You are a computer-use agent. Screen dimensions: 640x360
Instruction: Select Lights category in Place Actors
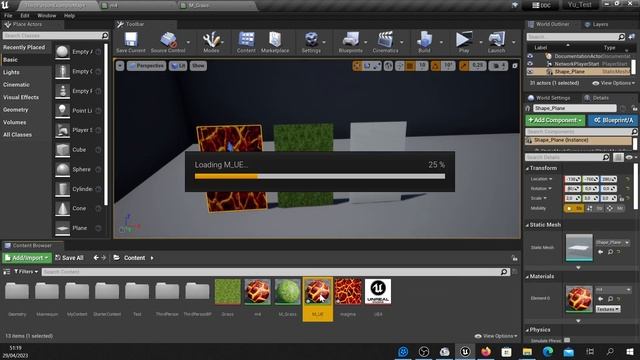click(x=11, y=72)
